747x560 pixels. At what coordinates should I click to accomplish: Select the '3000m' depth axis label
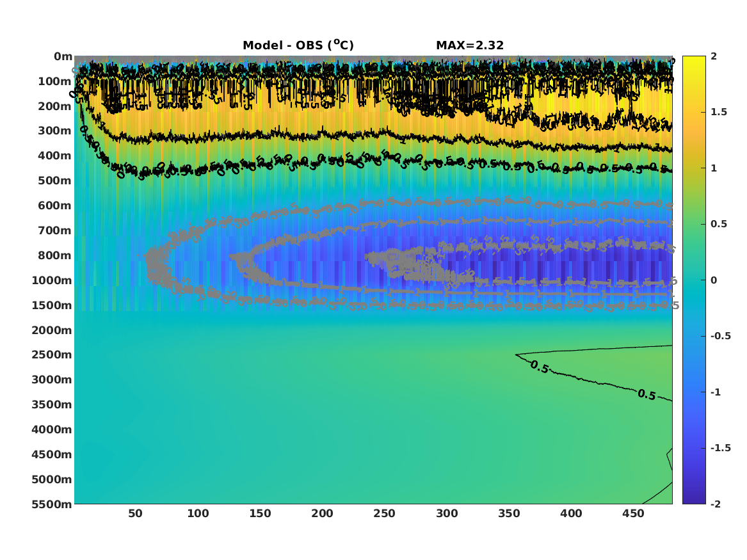(52, 380)
